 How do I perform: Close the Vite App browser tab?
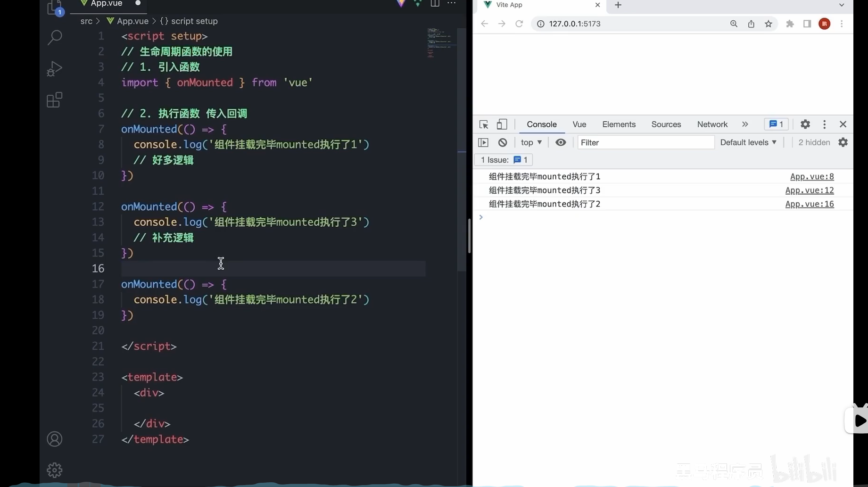pyautogui.click(x=597, y=5)
